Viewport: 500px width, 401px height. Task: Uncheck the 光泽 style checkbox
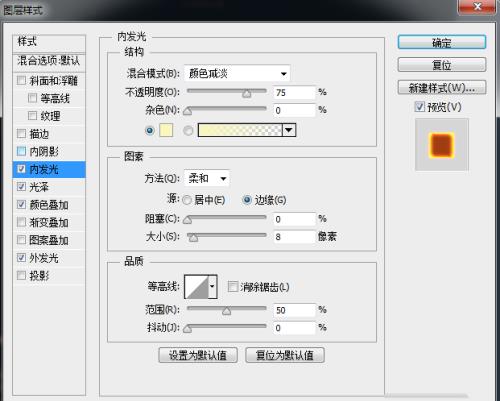pyautogui.click(x=21, y=187)
